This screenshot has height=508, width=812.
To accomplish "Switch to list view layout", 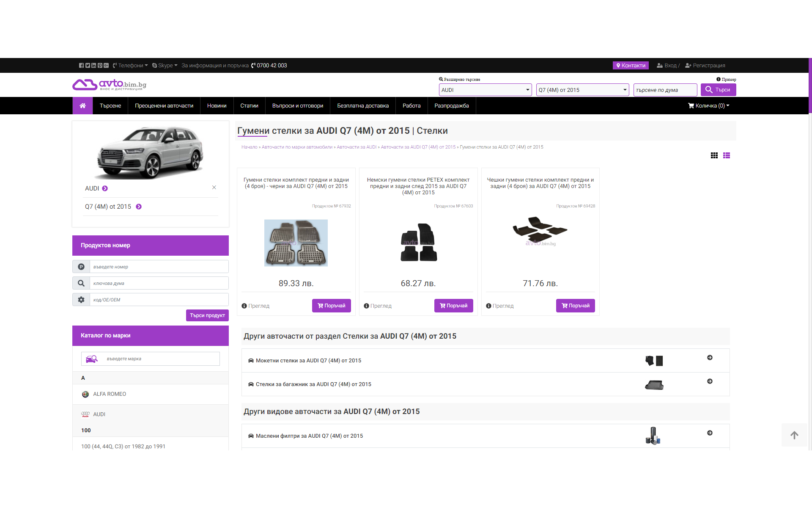I will pyautogui.click(x=727, y=155).
